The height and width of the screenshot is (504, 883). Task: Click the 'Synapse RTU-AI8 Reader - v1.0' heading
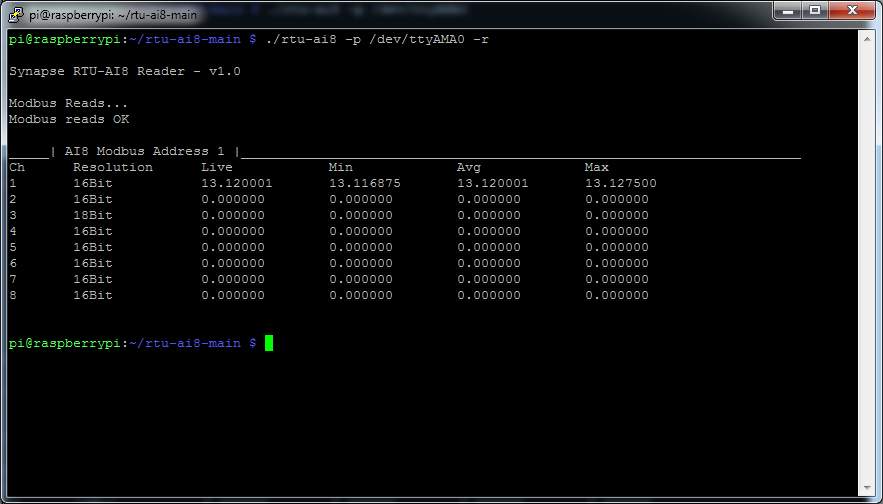[124, 71]
